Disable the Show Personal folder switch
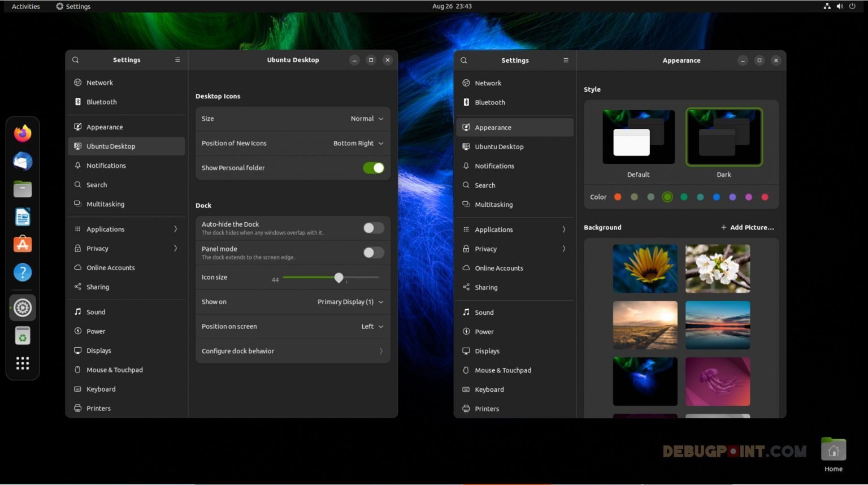This screenshot has width=868, height=485. pos(374,168)
